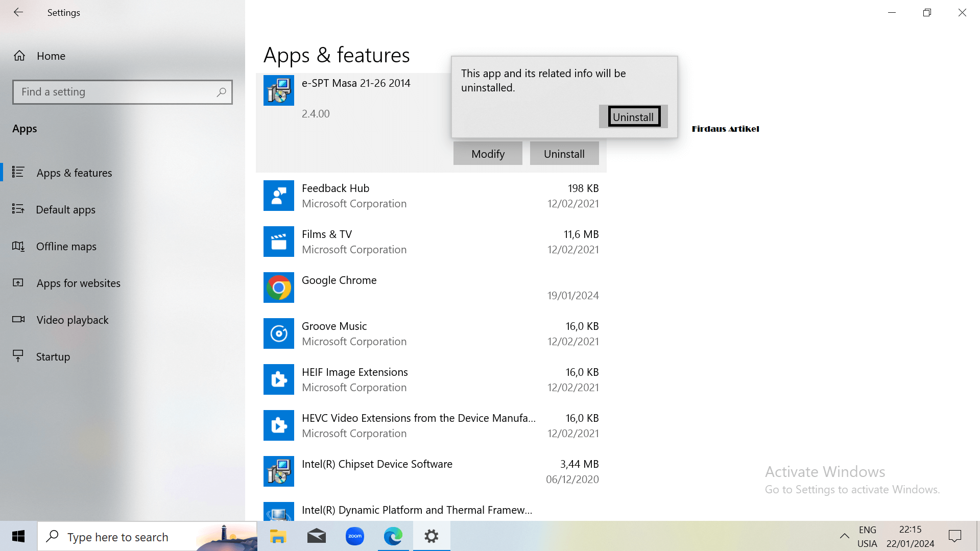Click the search magnifier icon in Find a setting
980x551 pixels.
tap(221, 92)
